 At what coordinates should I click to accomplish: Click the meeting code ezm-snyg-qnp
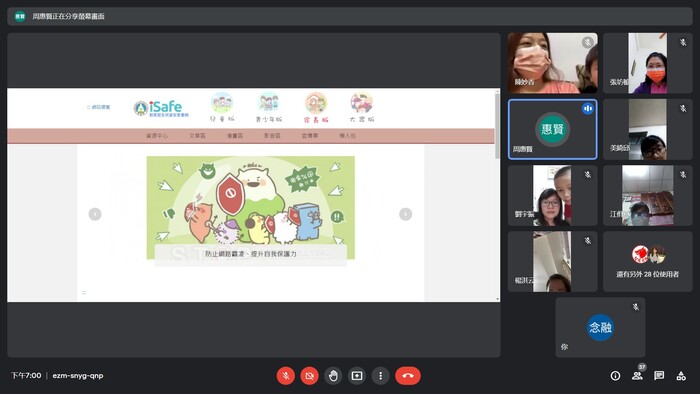pos(78,376)
